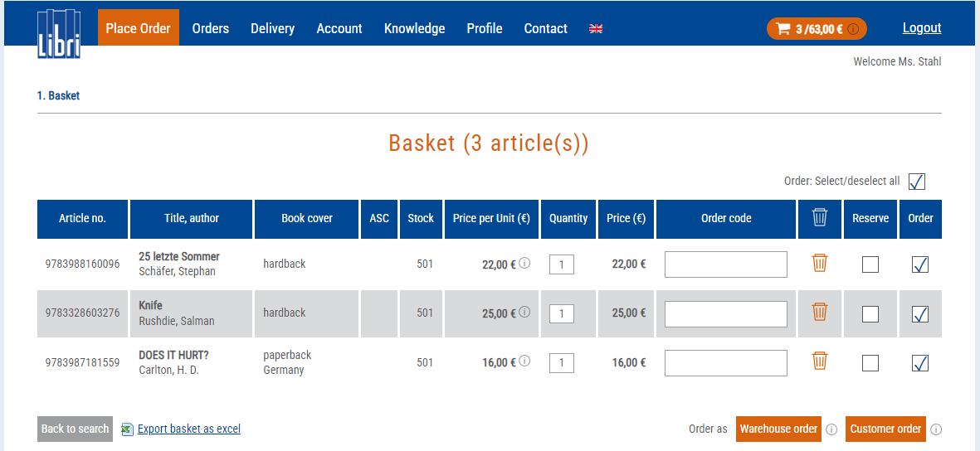This screenshot has height=451, width=980.
Task: Click the Stock column header
Action: click(x=421, y=219)
